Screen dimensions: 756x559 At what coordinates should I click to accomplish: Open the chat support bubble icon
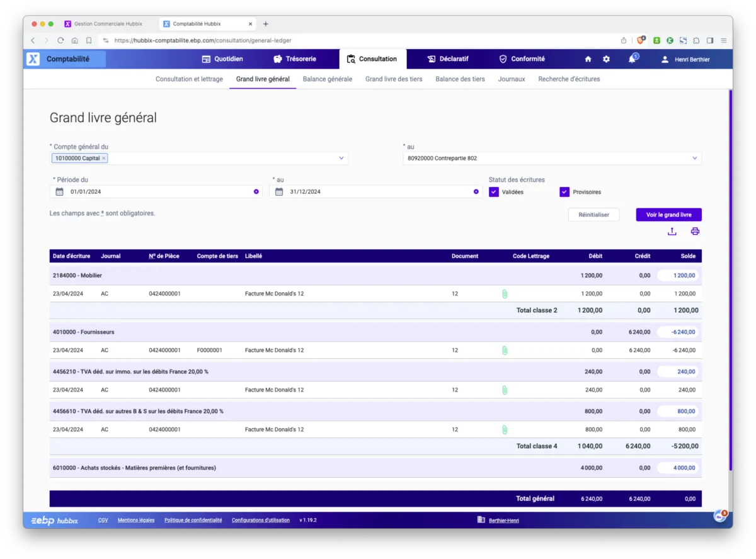click(x=719, y=516)
